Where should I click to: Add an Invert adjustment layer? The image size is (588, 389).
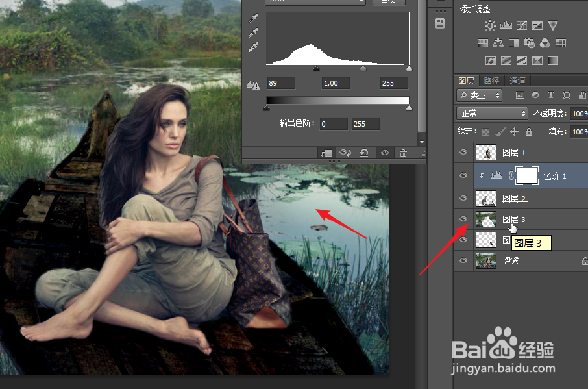[x=491, y=60]
